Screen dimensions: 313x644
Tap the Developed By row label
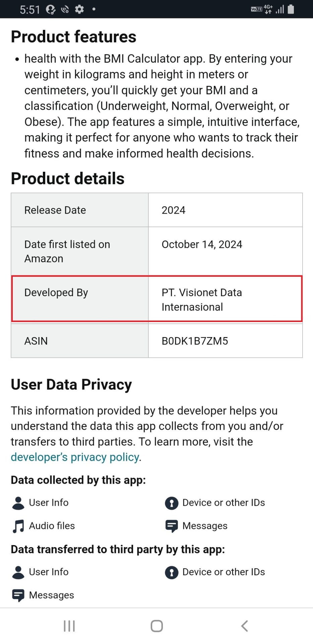56,293
